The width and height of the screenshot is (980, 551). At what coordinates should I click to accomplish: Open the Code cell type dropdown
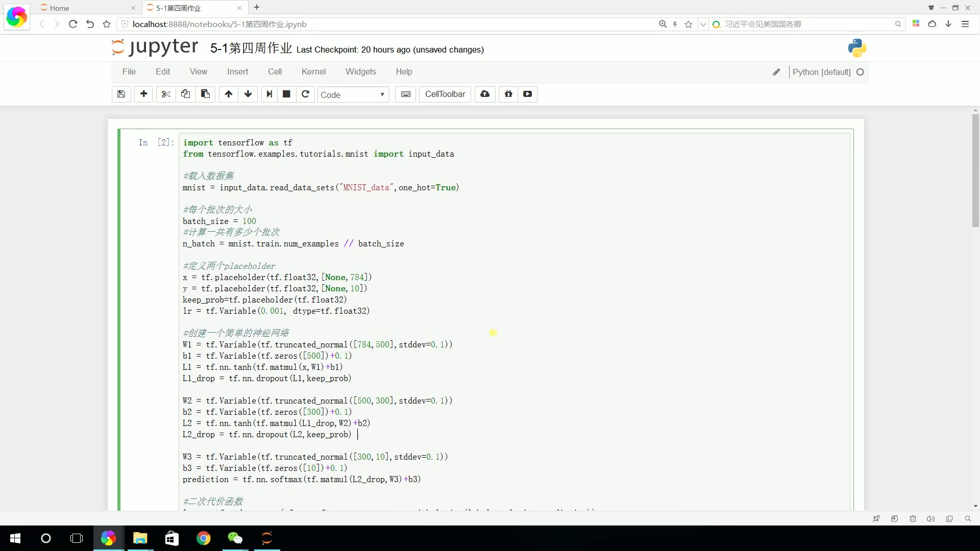pos(354,94)
